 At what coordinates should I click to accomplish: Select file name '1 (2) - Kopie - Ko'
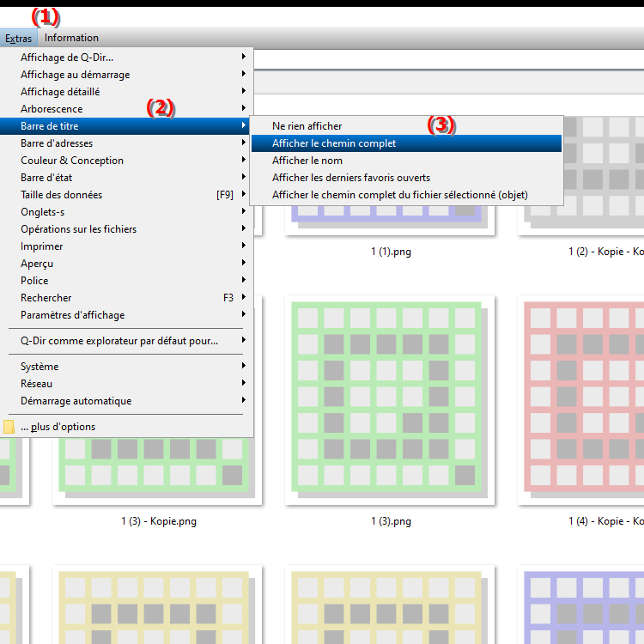606,252
